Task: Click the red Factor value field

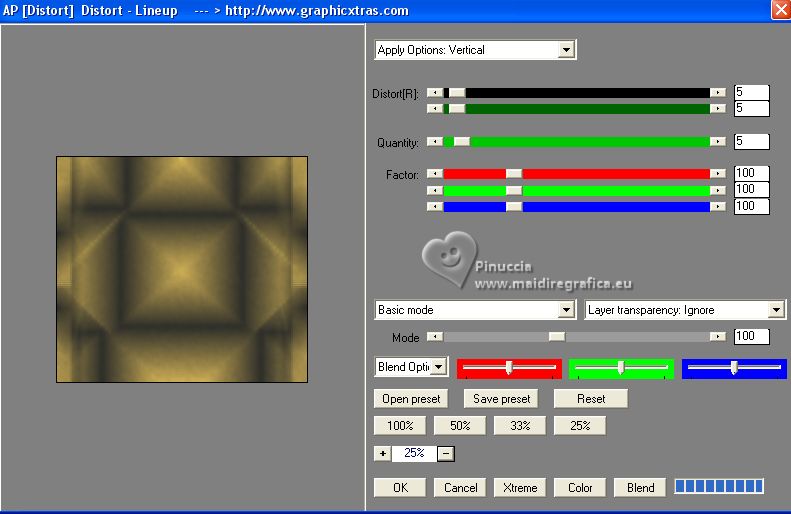Action: coord(752,174)
